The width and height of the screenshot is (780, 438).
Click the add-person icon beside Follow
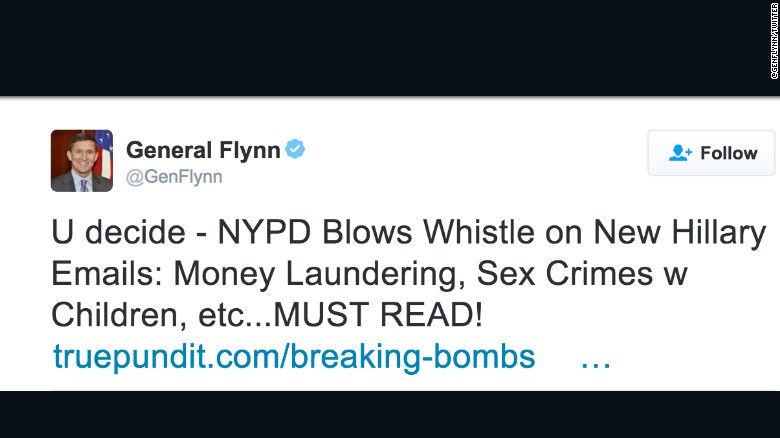pyautogui.click(x=681, y=153)
